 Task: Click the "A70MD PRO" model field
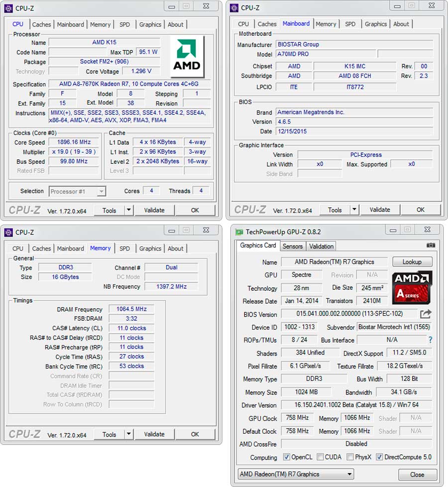click(326, 54)
